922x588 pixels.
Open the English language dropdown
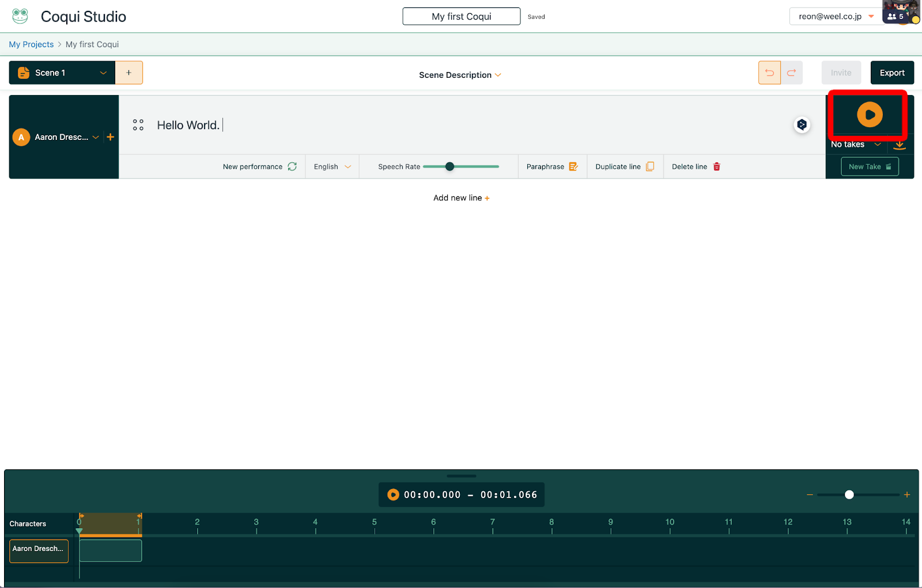point(332,166)
